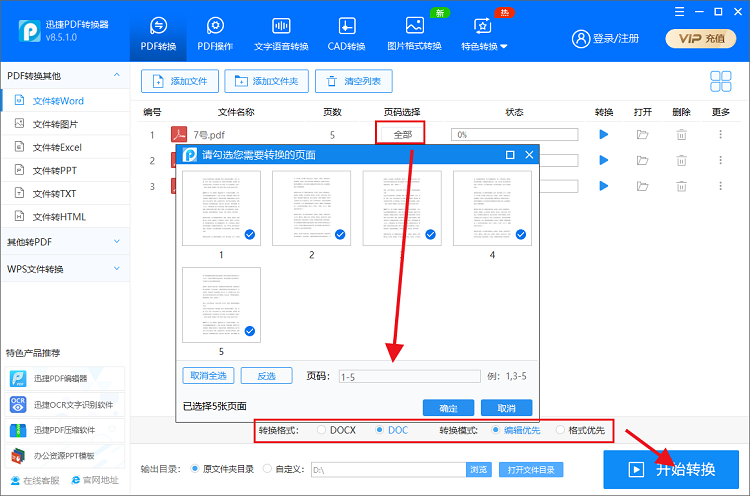This screenshot has height=496, width=750.
Task: Select 文件转PPT in the sidebar
Action: [54, 170]
